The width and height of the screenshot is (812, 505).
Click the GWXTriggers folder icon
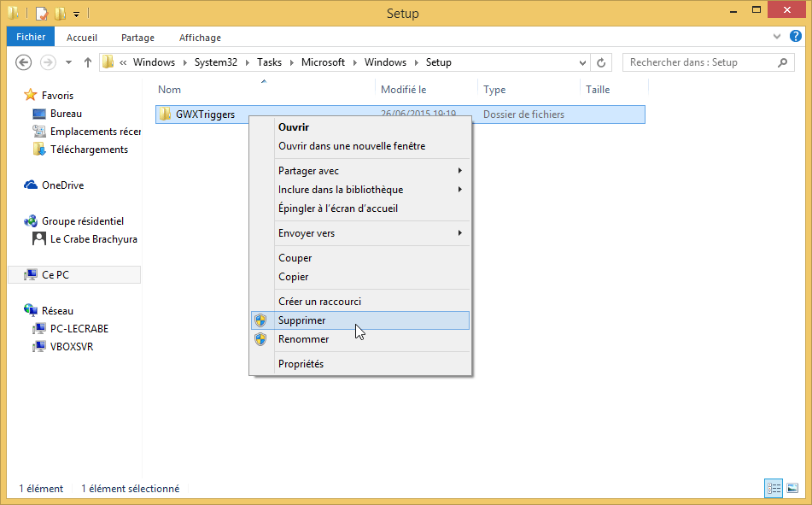point(165,114)
